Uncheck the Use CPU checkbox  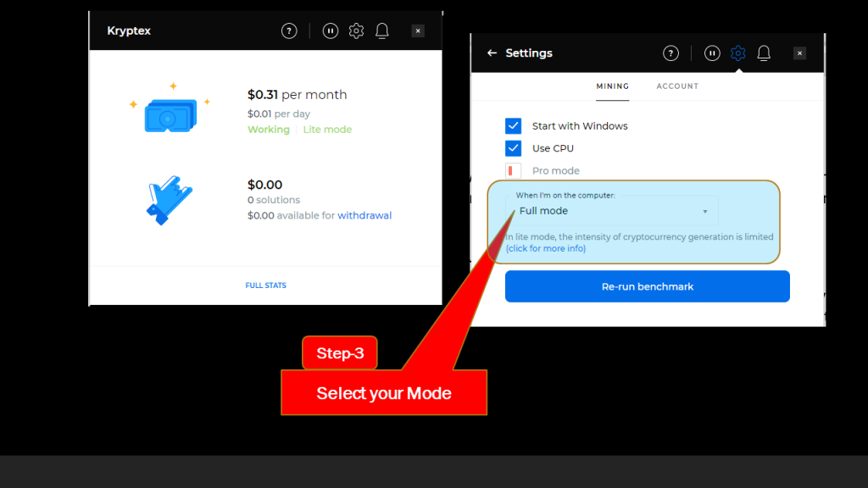[513, 148]
